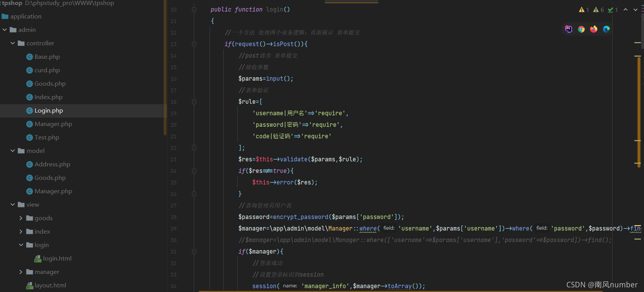Image resolution: width=644 pixels, height=292 pixels.
Task: Open Base.php in controller folder
Action: 47,56
